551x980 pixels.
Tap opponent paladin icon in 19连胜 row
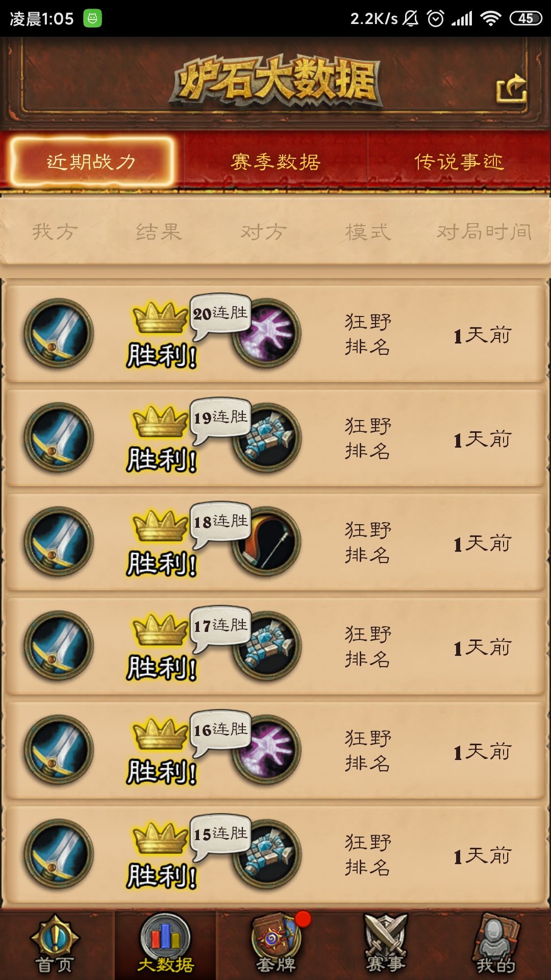click(267, 438)
